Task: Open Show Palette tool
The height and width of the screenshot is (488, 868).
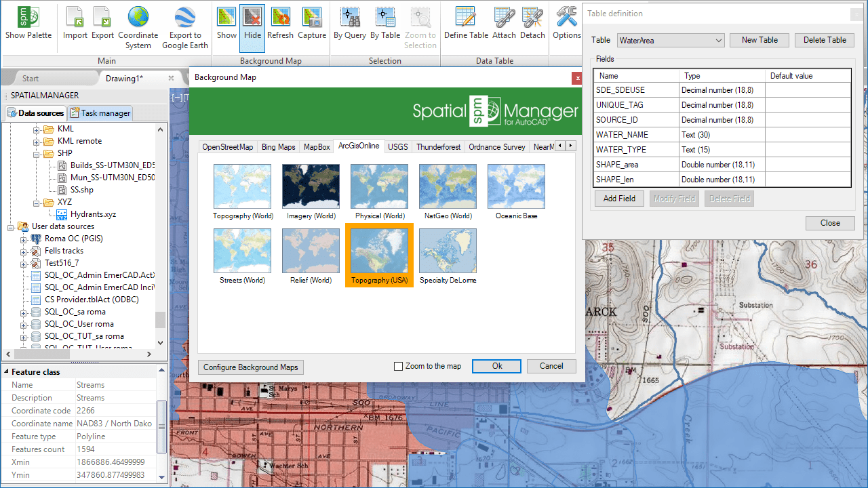Action: (28, 24)
